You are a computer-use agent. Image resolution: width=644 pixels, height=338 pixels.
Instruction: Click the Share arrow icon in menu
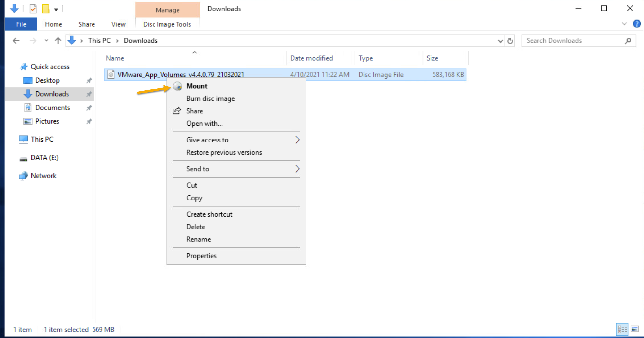coord(177,111)
